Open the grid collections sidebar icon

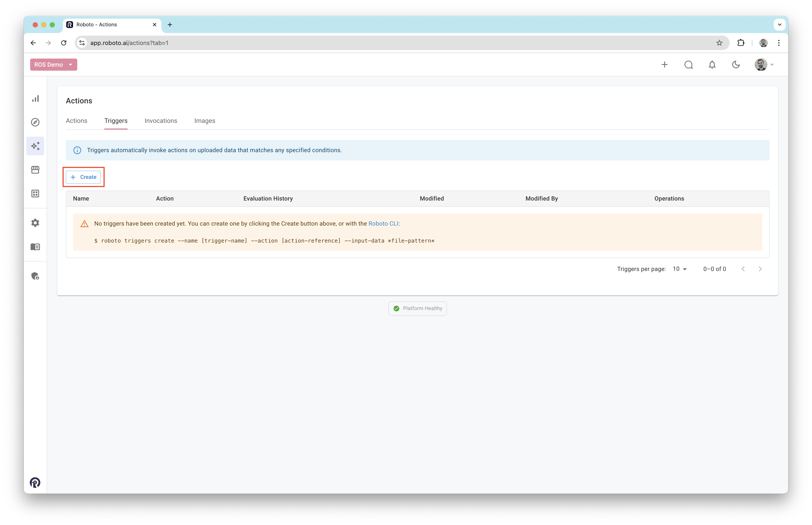(35, 194)
